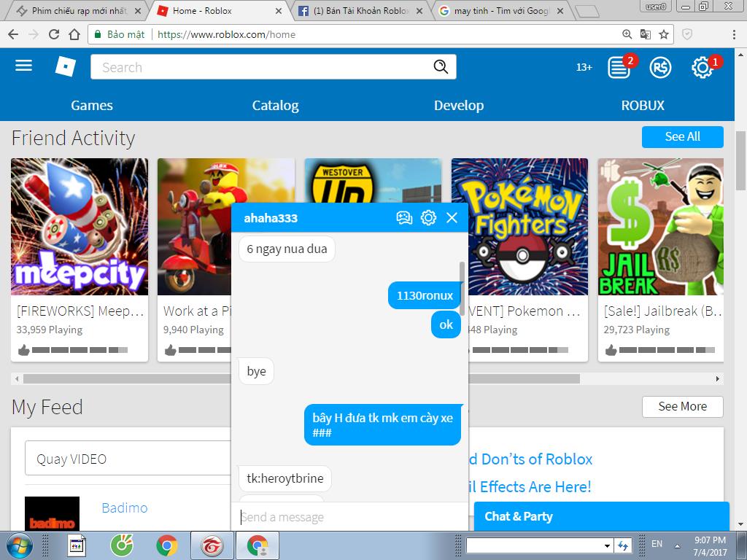747x560 pixels.
Task: Open the Chrome taskbar icon
Action: 167,545
